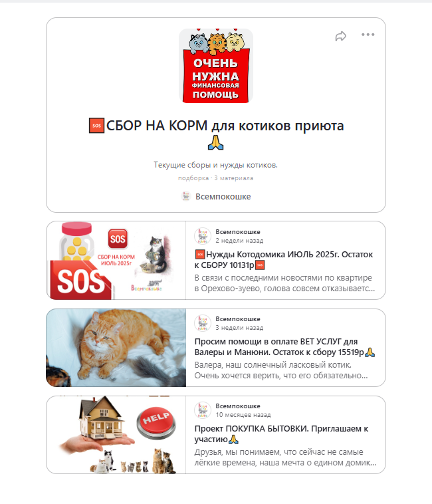Open the SOS feed fundraiser thumbnail
The width and height of the screenshot is (432, 504).
click(116, 261)
